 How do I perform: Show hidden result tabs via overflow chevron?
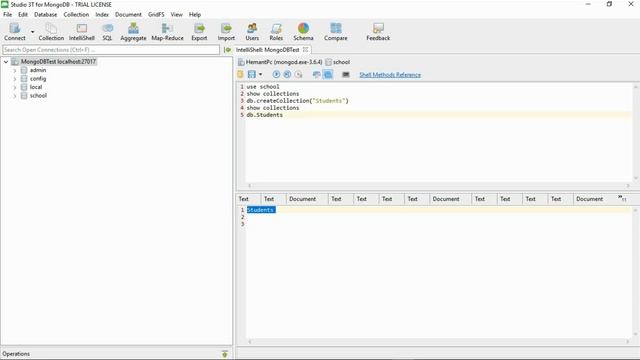(x=622, y=198)
